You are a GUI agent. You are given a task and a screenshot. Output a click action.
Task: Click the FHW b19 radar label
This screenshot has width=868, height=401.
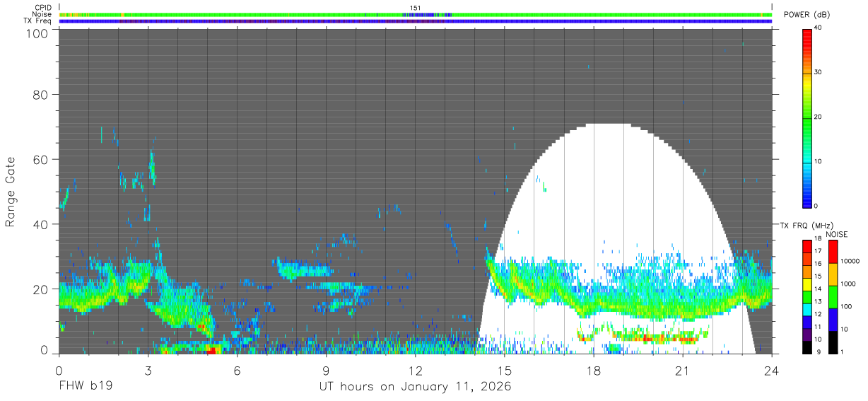click(x=86, y=387)
